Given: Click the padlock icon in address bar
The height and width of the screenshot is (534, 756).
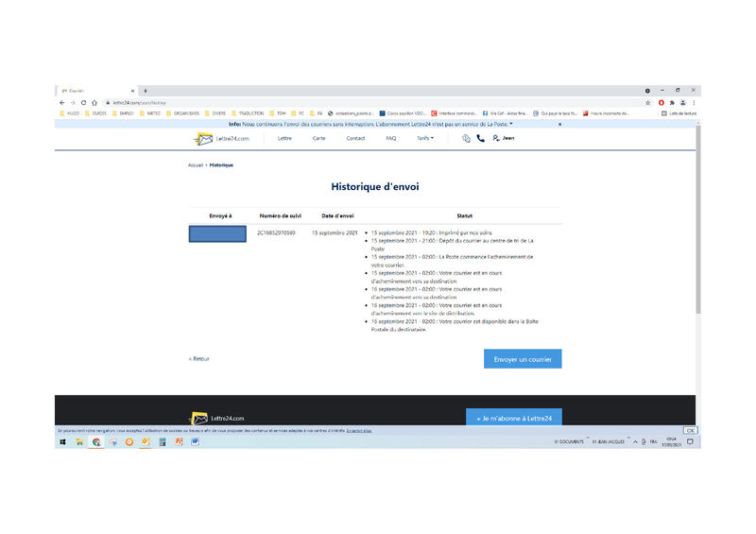Looking at the screenshot, I should (108, 103).
